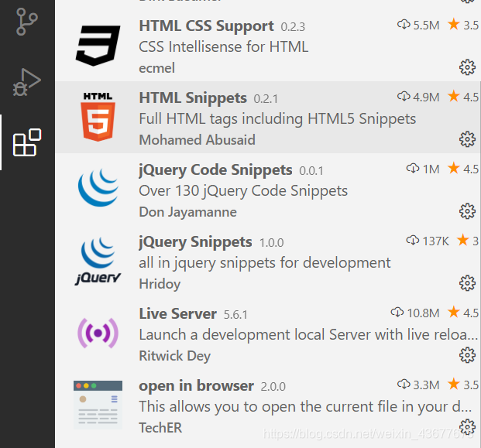Click the HTML Snippets 4.9M download icon
This screenshot has width=481, height=448.
(404, 97)
